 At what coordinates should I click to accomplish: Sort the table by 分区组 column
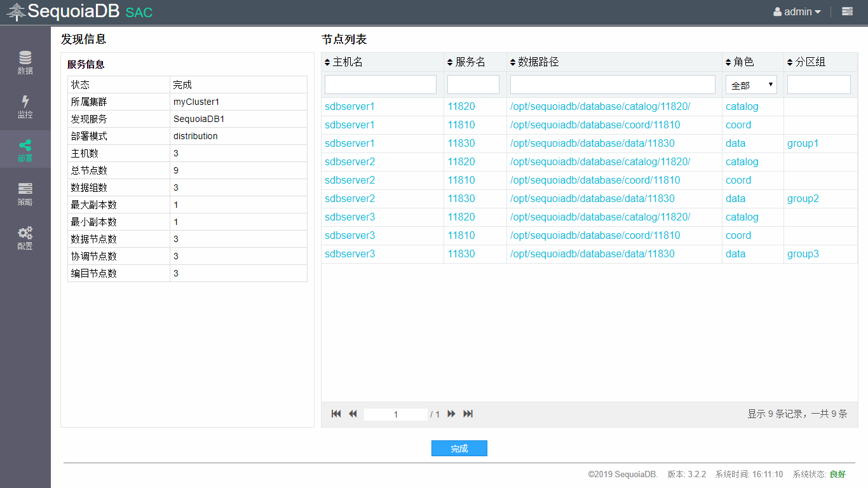coord(806,62)
